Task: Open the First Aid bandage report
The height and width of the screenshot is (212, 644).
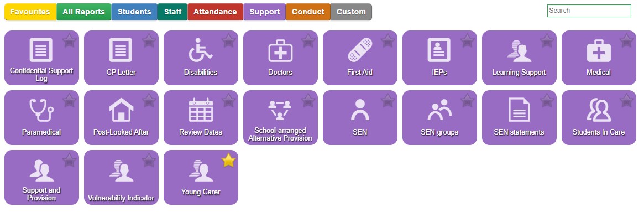Action: point(360,58)
